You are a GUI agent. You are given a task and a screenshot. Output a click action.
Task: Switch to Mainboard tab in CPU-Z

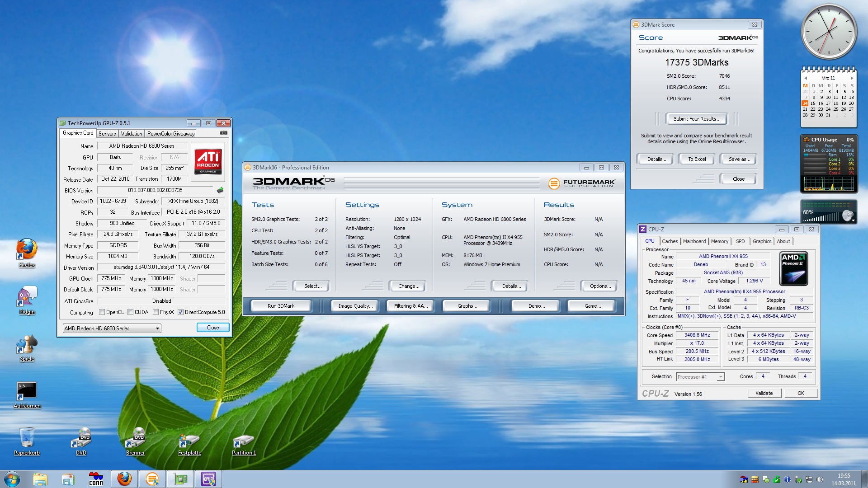[694, 241]
